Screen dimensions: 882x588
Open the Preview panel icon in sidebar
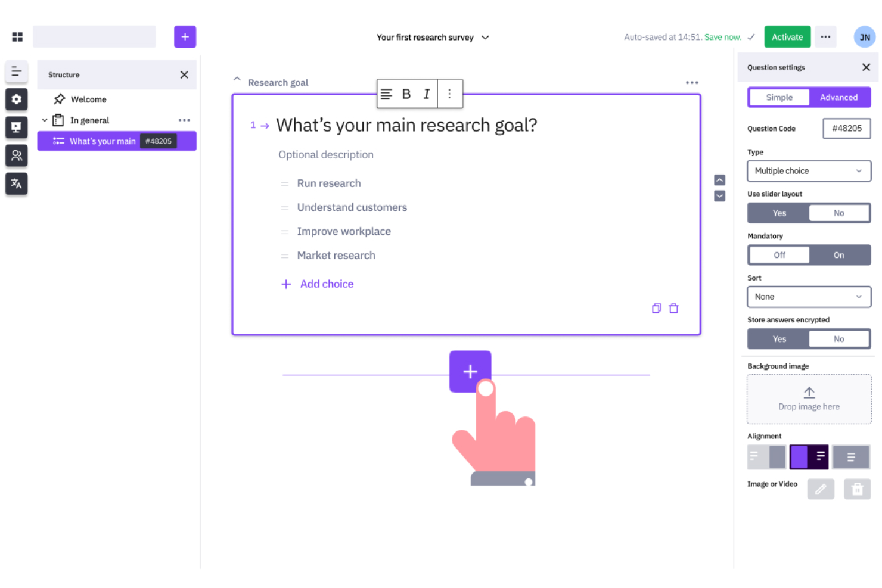pyautogui.click(x=16, y=127)
